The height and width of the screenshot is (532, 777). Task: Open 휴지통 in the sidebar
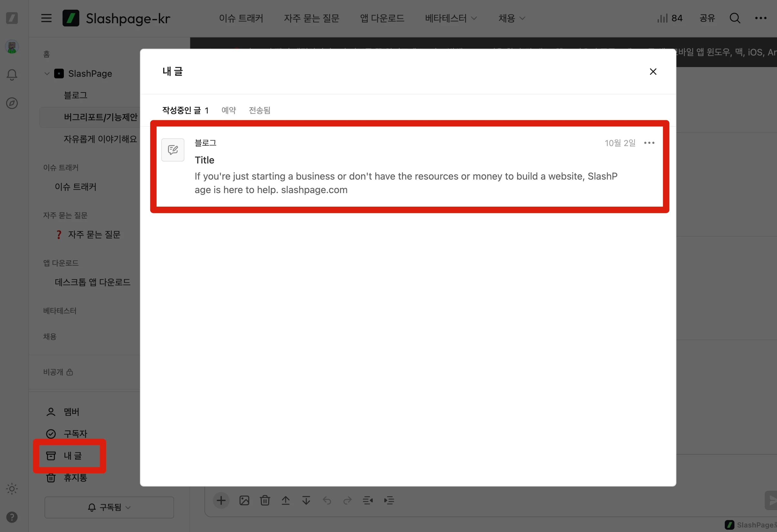point(75,478)
